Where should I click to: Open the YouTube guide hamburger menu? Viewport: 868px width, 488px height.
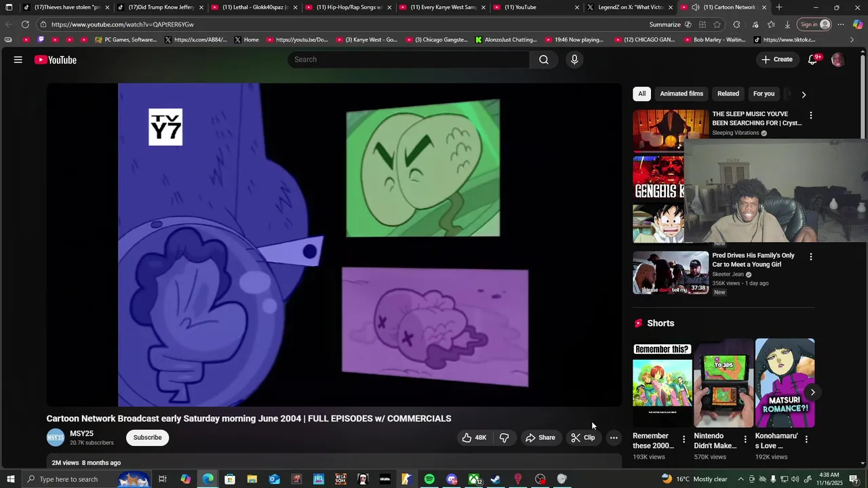coord(18,60)
